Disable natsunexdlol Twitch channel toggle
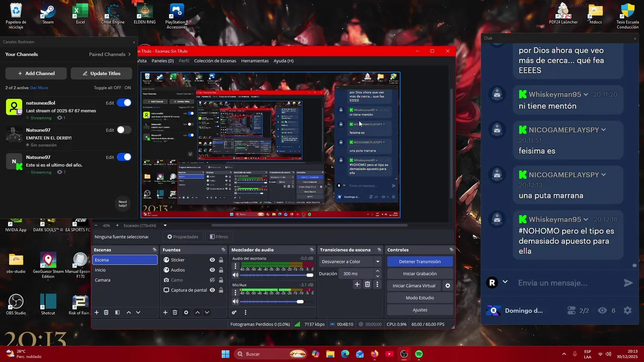644x362 pixels. [x=124, y=103]
